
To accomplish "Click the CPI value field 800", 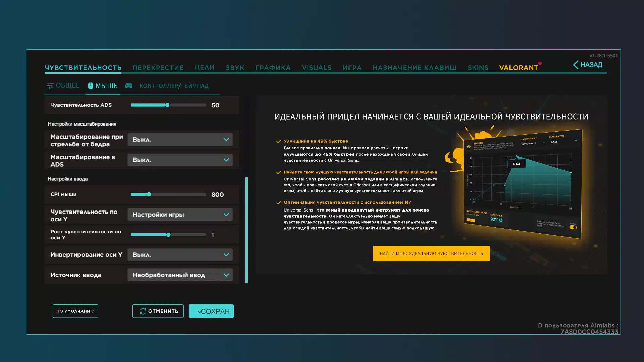I will pos(218,195).
